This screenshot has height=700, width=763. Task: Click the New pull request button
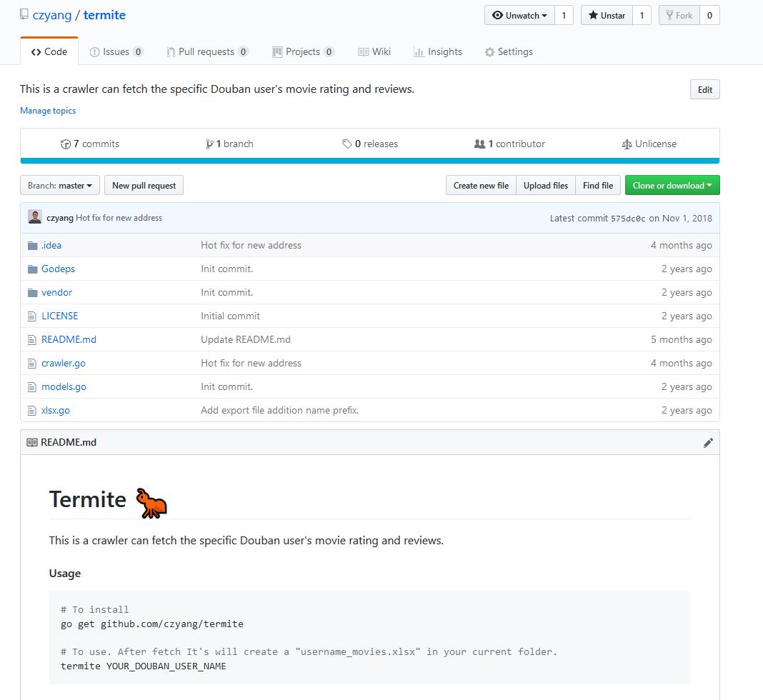pyautogui.click(x=144, y=186)
